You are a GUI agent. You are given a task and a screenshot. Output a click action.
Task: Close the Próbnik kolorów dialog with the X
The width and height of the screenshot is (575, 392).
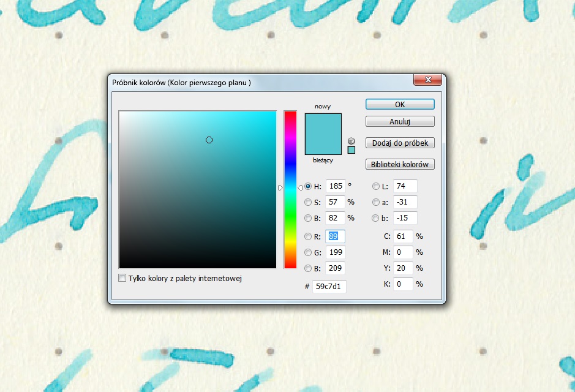[x=427, y=80]
